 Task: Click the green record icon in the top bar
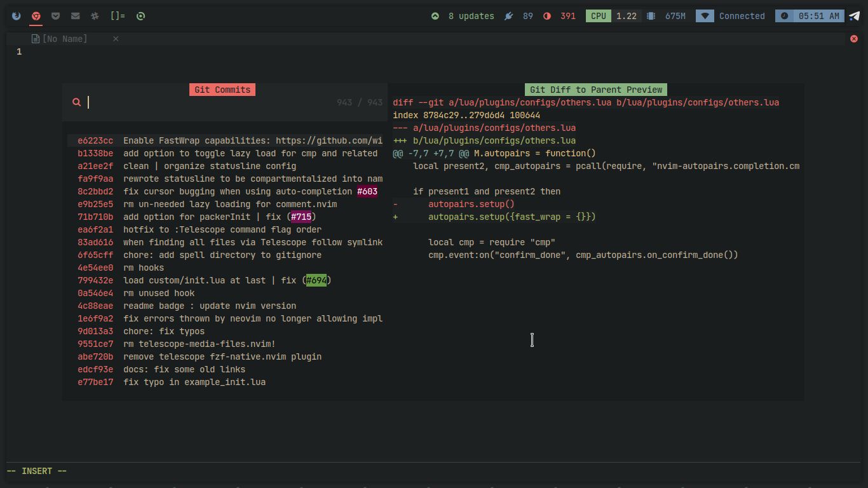pos(139,16)
